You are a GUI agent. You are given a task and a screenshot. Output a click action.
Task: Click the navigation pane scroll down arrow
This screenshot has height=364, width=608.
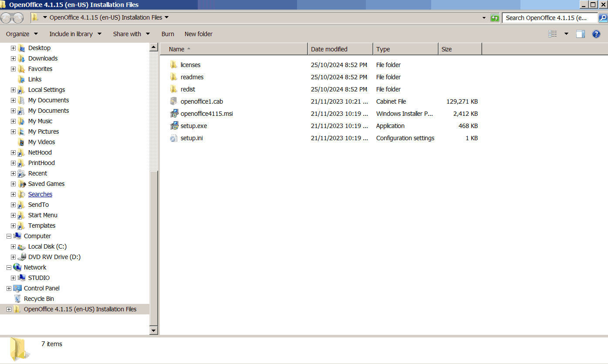[153, 330]
